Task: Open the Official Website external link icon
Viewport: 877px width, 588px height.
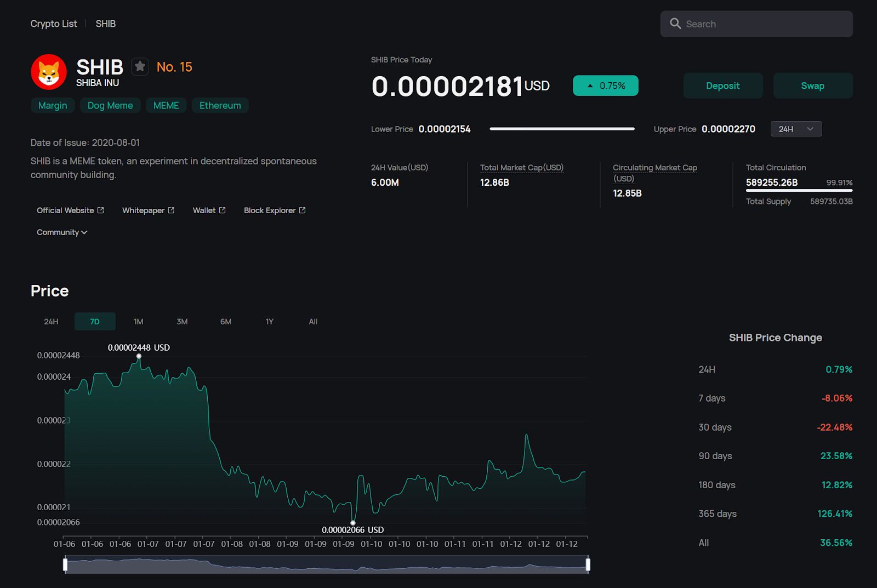Action: coord(101,210)
